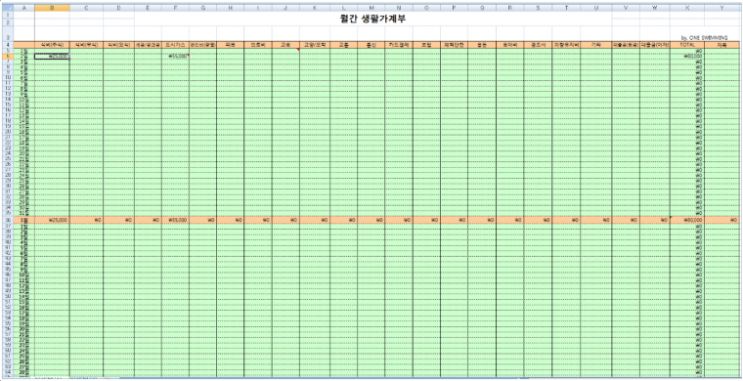Select column I header
Screen dimensions: 743x381
tap(258, 8)
